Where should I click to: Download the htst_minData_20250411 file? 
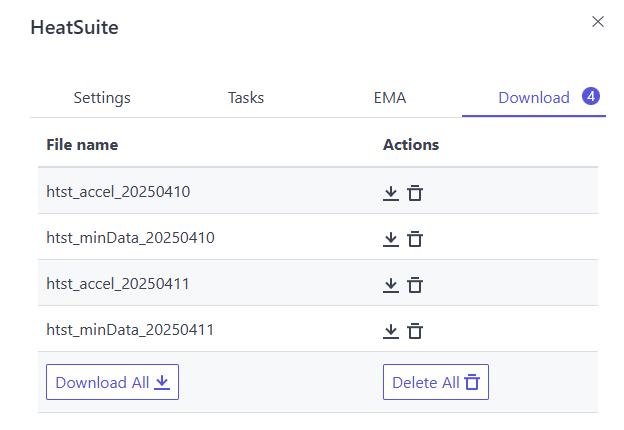(391, 331)
